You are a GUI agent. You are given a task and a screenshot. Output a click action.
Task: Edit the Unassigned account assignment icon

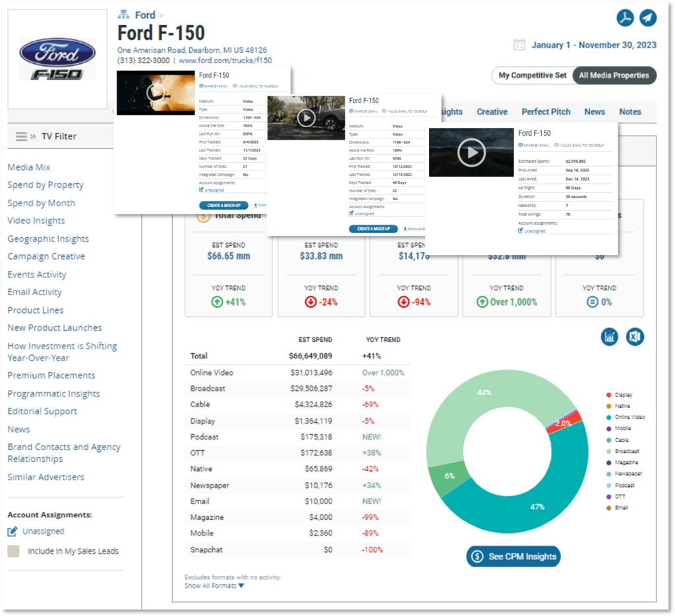(13, 531)
